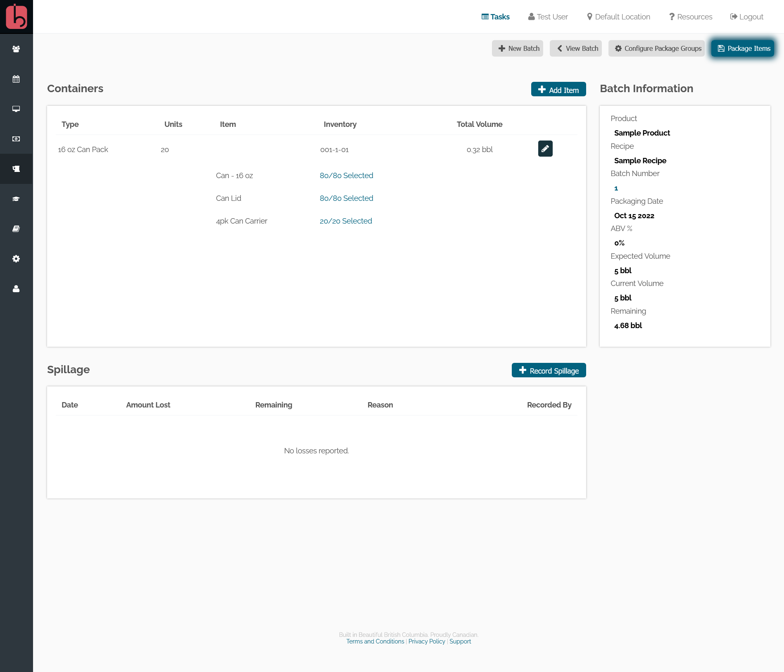Image resolution: width=784 pixels, height=672 pixels.
Task: Open batch number 1 link
Action: pyautogui.click(x=616, y=188)
